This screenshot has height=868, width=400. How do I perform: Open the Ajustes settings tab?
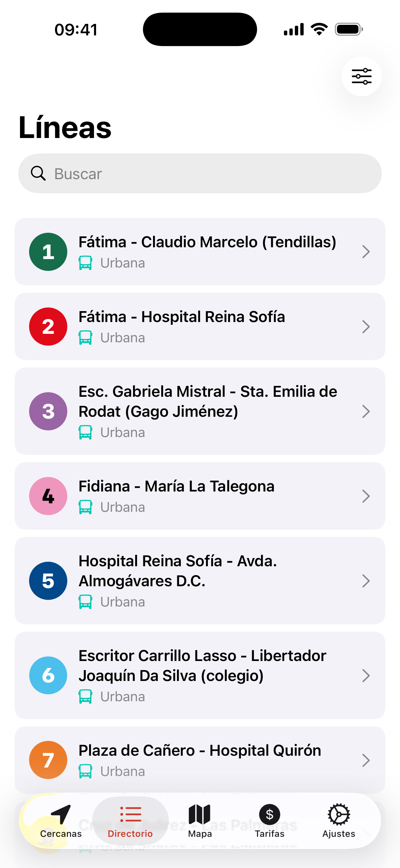338,821
